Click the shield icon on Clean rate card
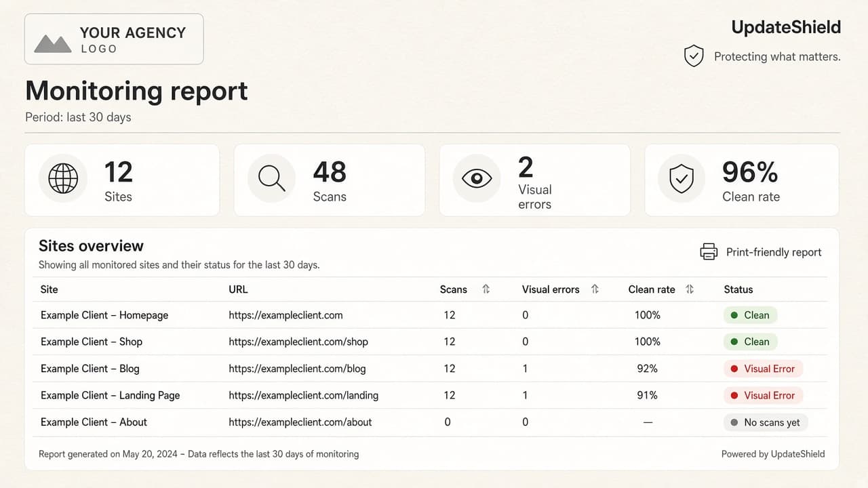Image resolution: width=868 pixels, height=488 pixels. coord(682,178)
